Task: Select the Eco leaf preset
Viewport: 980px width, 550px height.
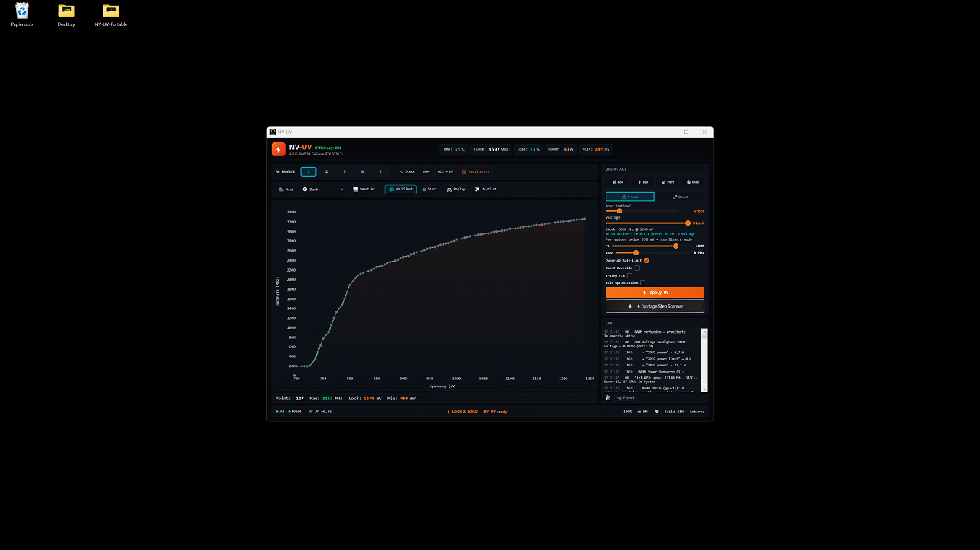Action: (617, 182)
